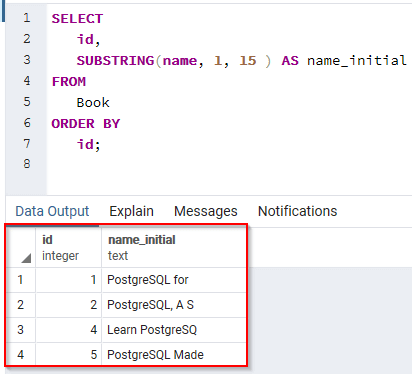Click id cell with value 5
Image resolution: width=412 pixels, height=374 pixels.
68,354
